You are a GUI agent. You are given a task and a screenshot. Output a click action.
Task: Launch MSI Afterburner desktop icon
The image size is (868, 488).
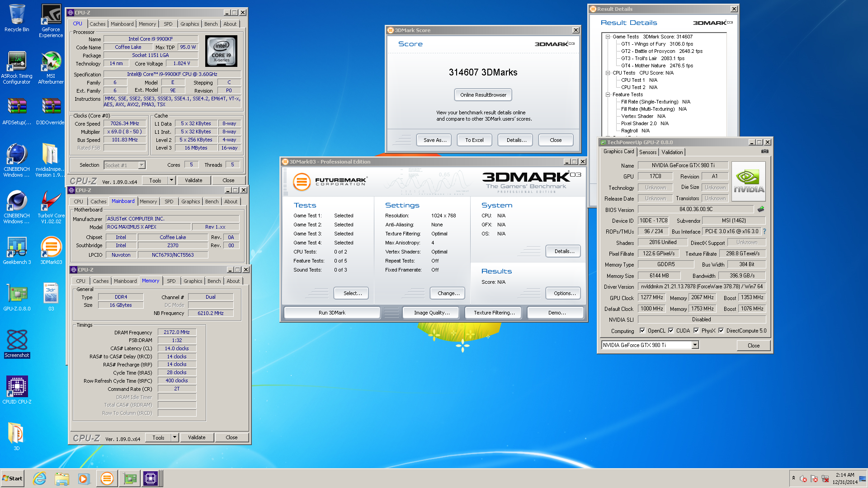pyautogui.click(x=51, y=67)
